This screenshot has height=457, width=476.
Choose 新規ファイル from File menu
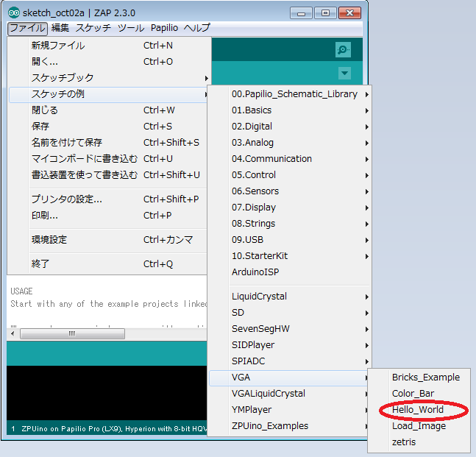109,46
